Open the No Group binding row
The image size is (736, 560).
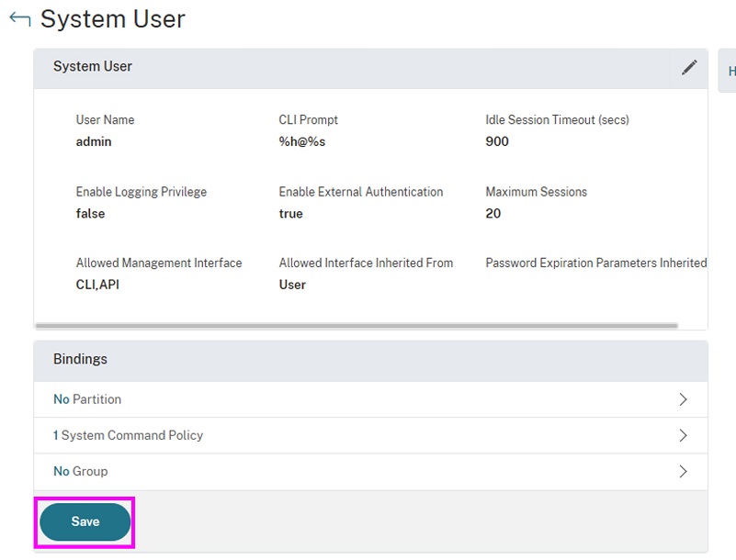point(81,471)
